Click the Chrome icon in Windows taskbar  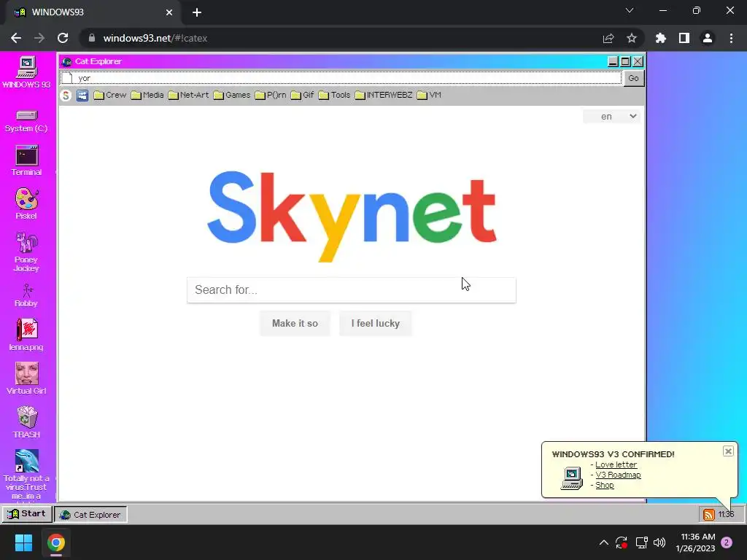(55, 542)
